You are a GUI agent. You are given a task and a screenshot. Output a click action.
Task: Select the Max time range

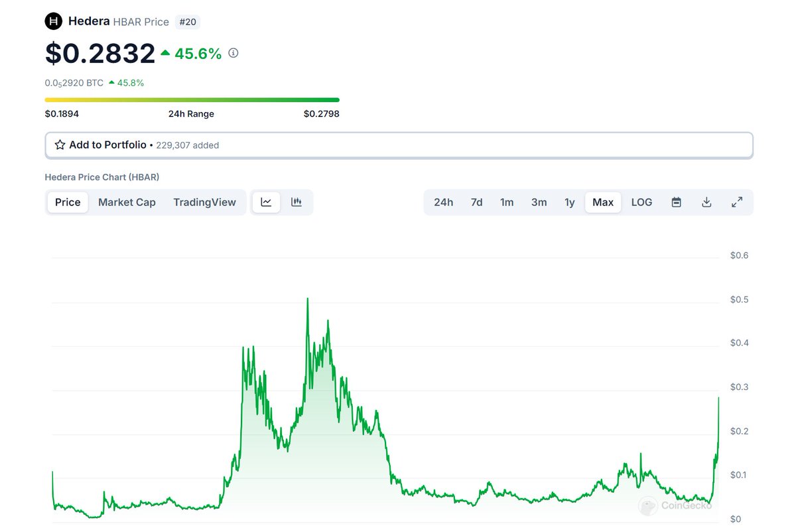point(603,202)
